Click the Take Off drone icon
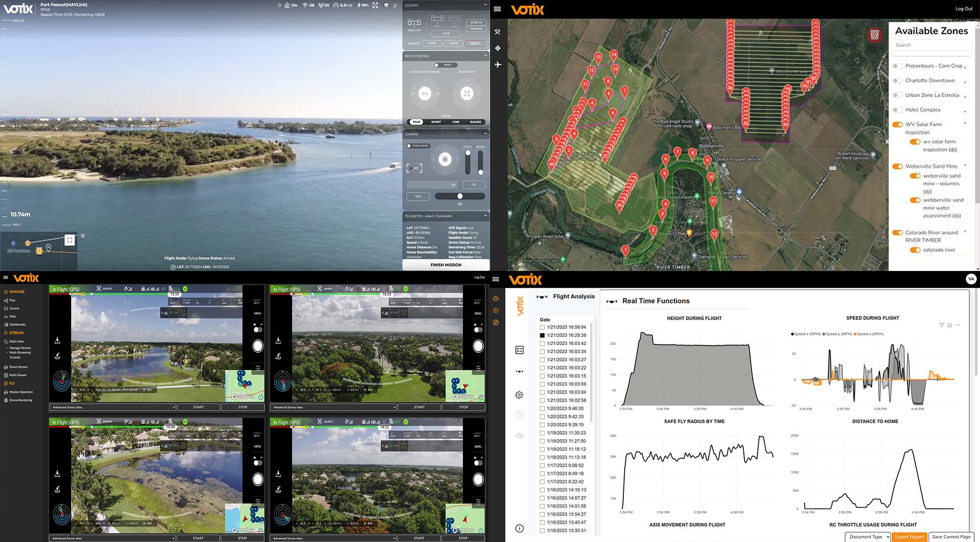This screenshot has width=980, height=542. (414, 23)
